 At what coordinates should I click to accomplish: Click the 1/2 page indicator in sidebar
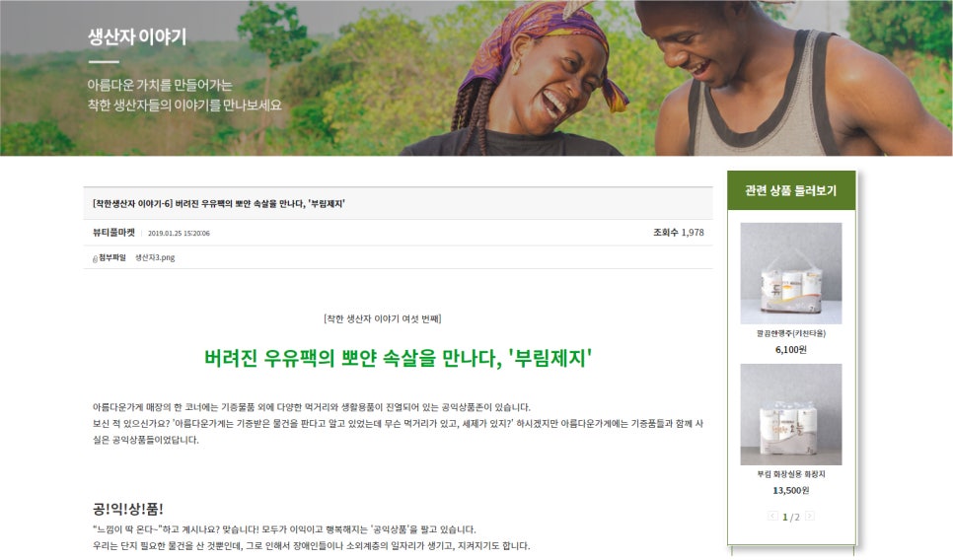pyautogui.click(x=791, y=517)
